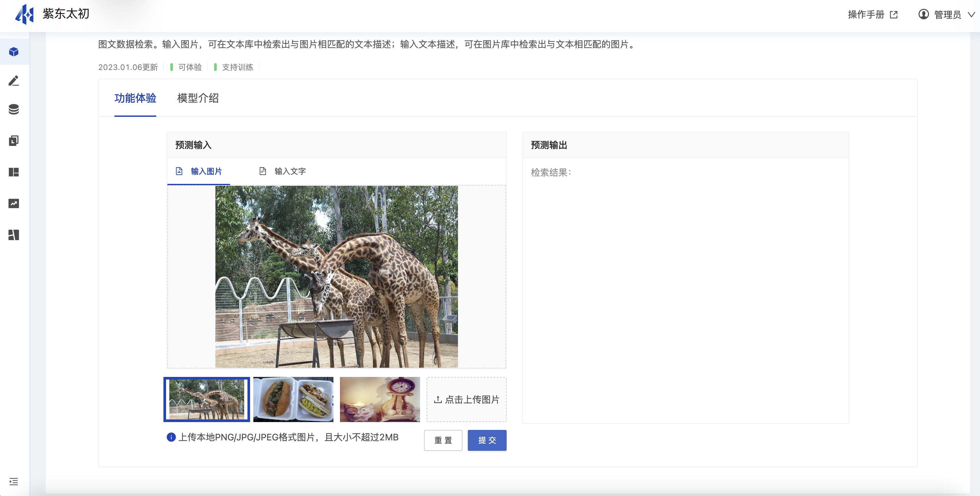Open the trend chart sidebar icon

point(14,203)
